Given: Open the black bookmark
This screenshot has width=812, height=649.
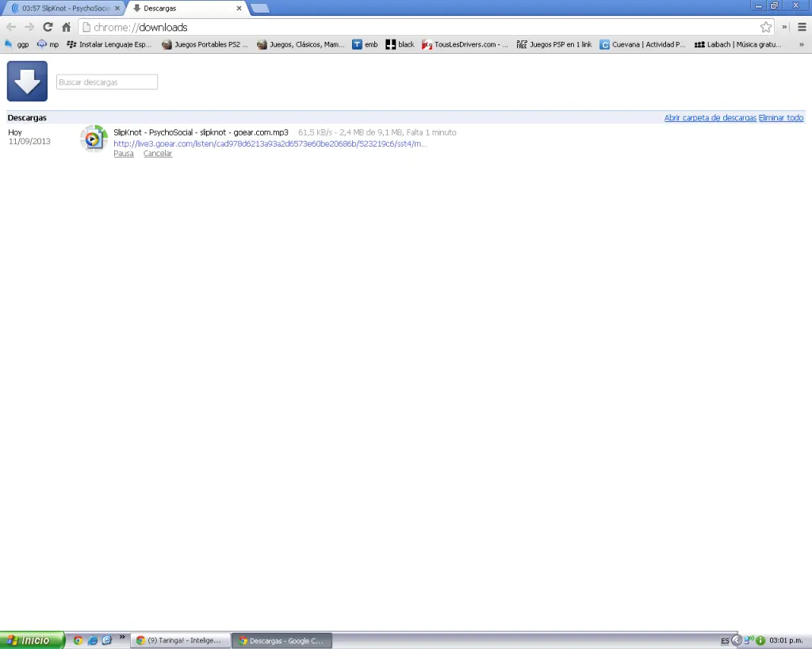Looking at the screenshot, I should (400, 44).
